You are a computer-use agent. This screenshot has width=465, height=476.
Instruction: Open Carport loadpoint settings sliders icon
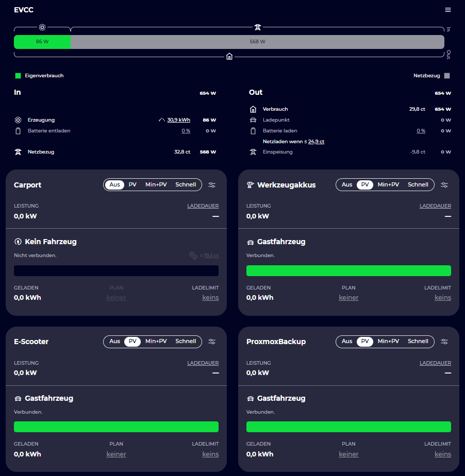(x=212, y=185)
